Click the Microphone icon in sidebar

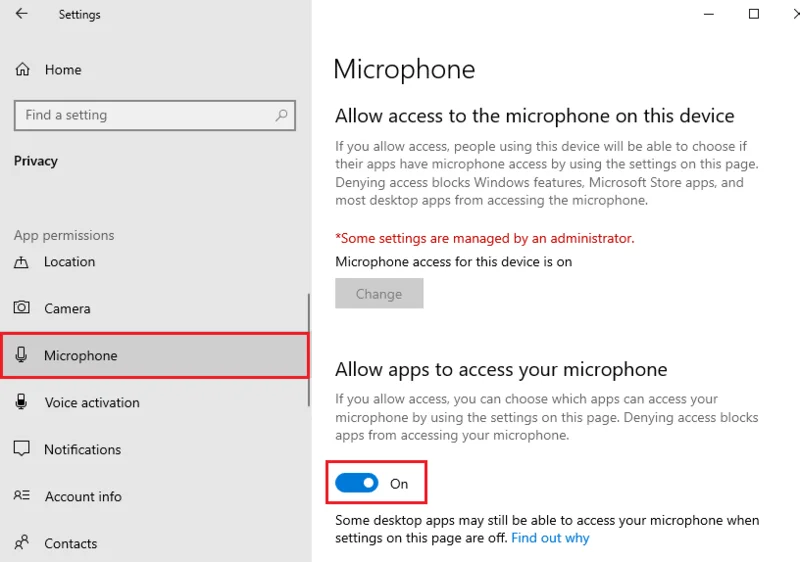[21, 354]
